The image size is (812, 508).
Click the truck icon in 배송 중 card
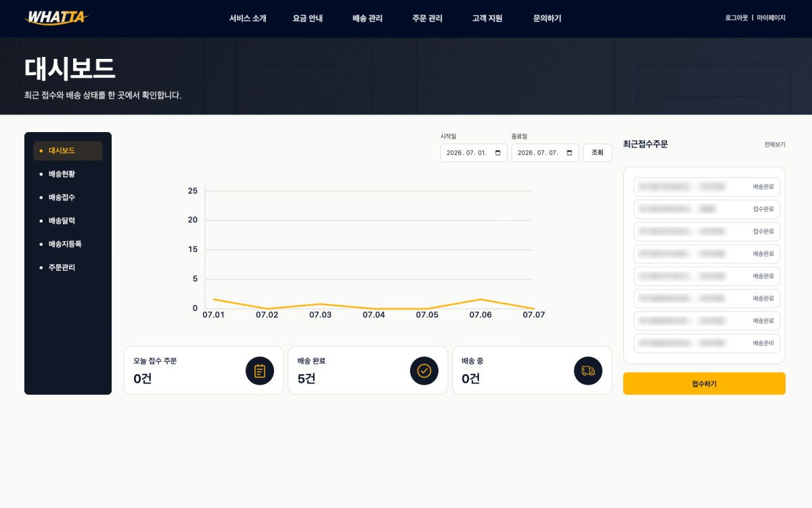point(588,371)
